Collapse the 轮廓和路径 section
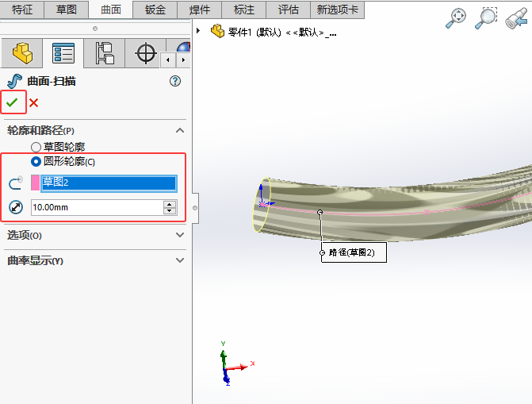 [x=180, y=130]
